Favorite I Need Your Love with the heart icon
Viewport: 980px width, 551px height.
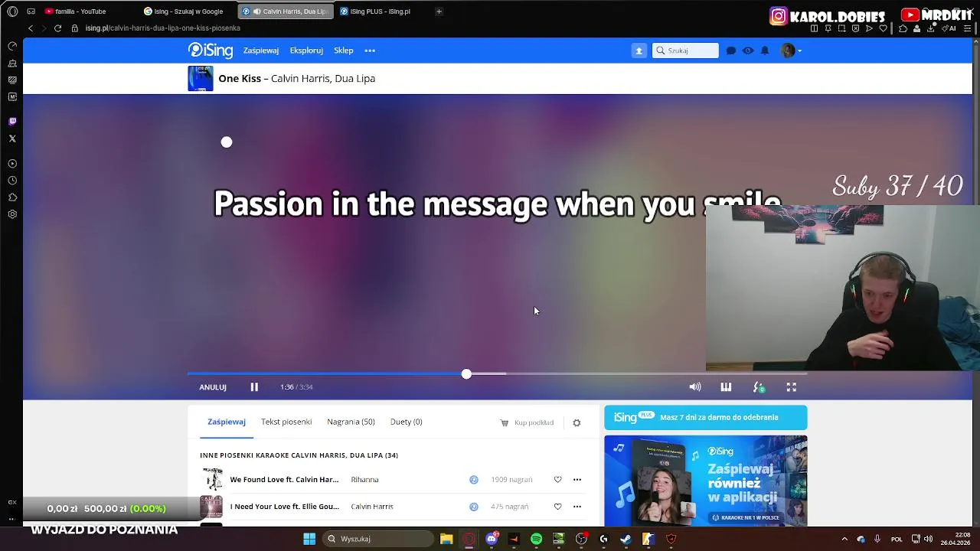click(557, 507)
